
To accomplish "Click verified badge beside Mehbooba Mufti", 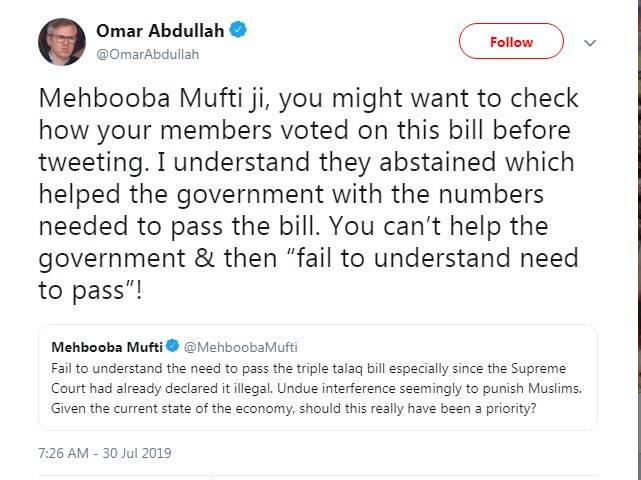I will pos(172,346).
